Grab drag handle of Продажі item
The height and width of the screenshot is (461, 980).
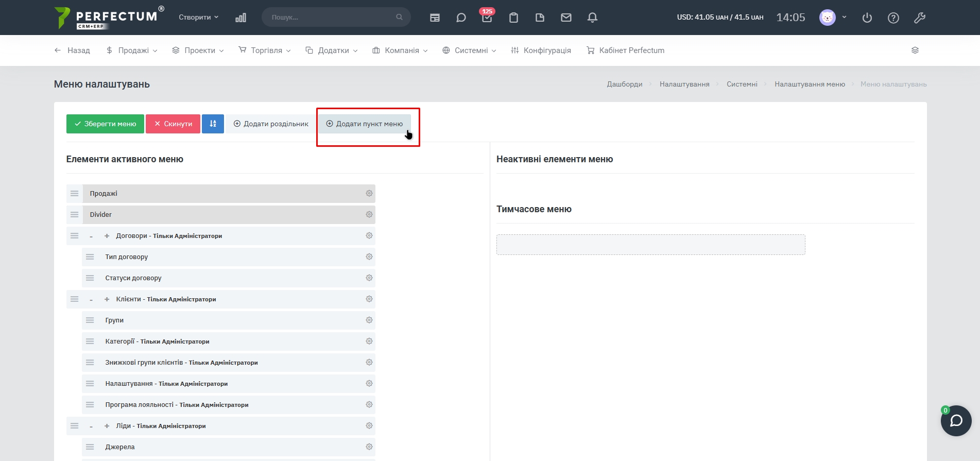click(75, 193)
